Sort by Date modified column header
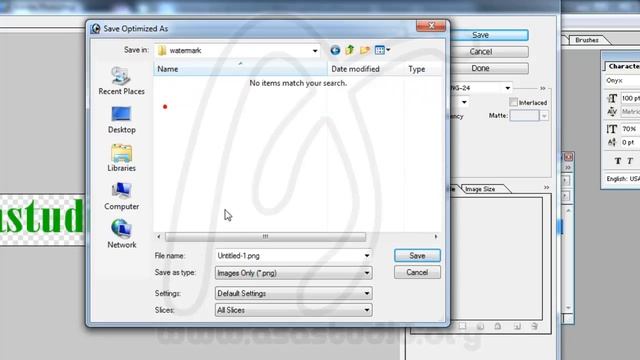The height and width of the screenshot is (360, 640). [365, 69]
